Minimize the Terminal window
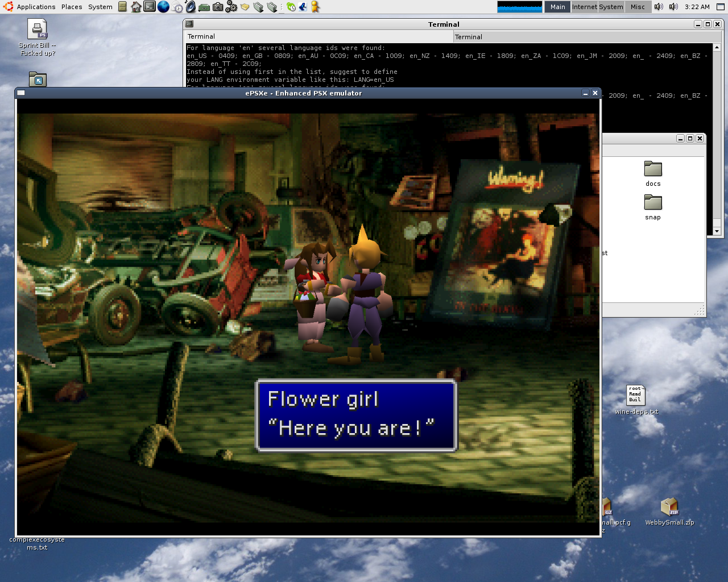Viewport: 728px width, 582px height. [x=698, y=24]
